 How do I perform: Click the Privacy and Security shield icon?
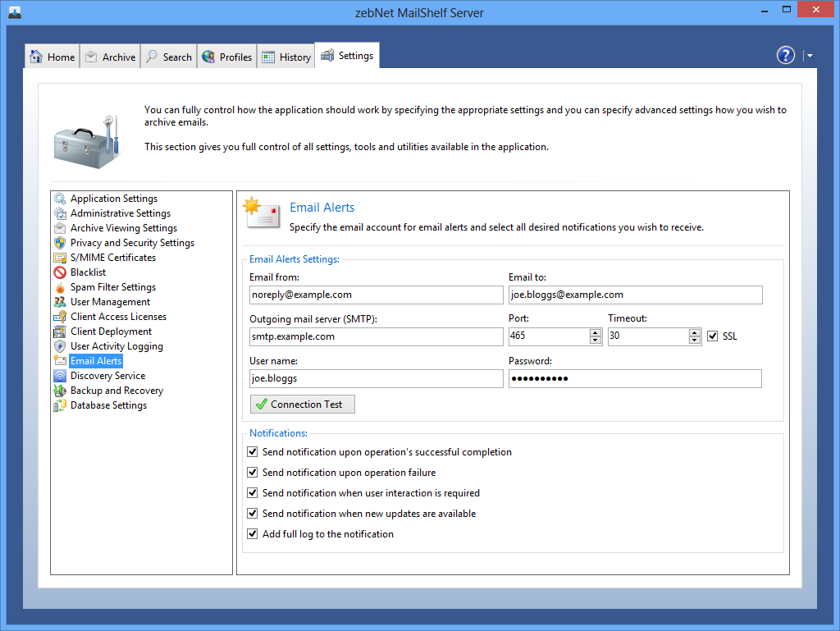pos(60,243)
